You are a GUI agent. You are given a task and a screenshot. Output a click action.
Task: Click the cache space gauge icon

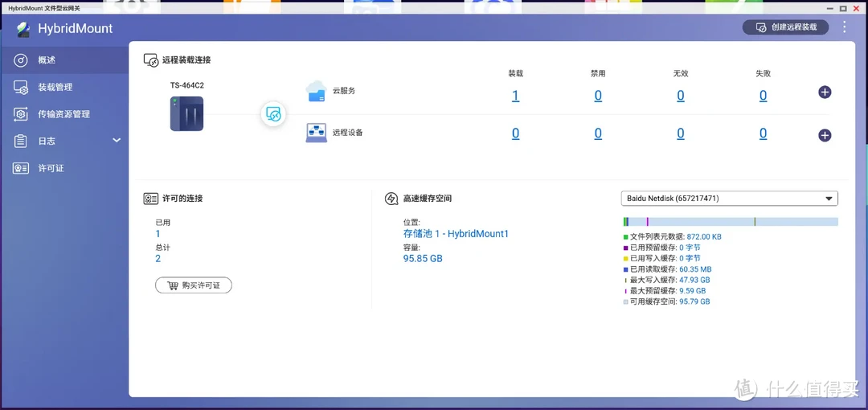point(391,199)
